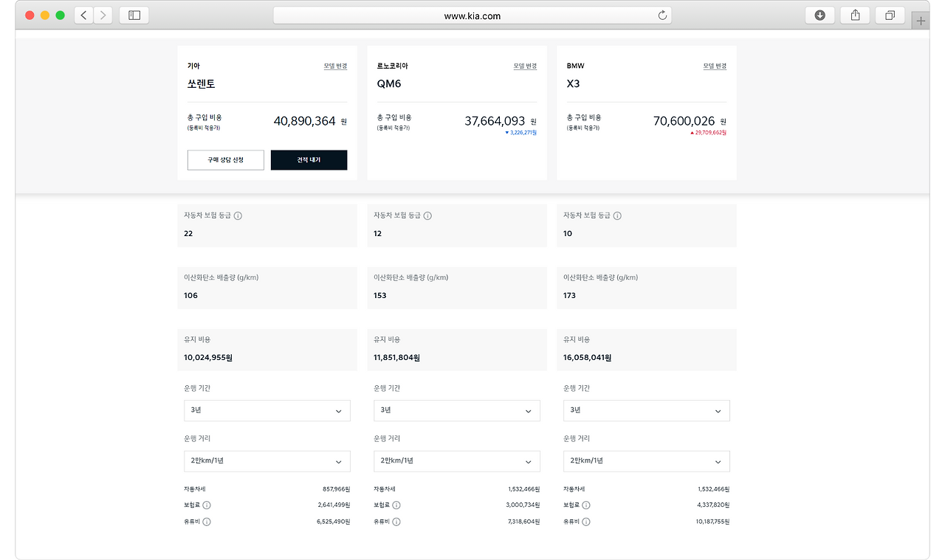Select the 쏘렌토 model name
This screenshot has height=560, width=945.
[x=202, y=84]
